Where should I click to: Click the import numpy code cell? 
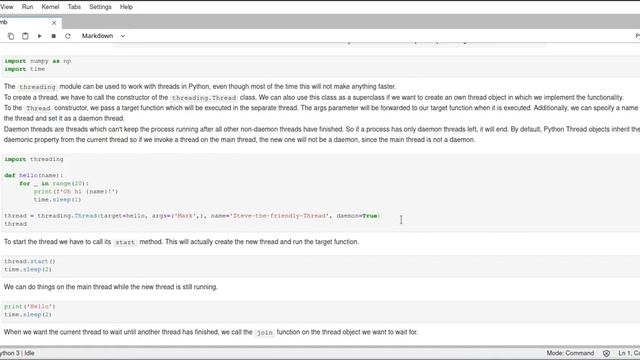point(320,65)
